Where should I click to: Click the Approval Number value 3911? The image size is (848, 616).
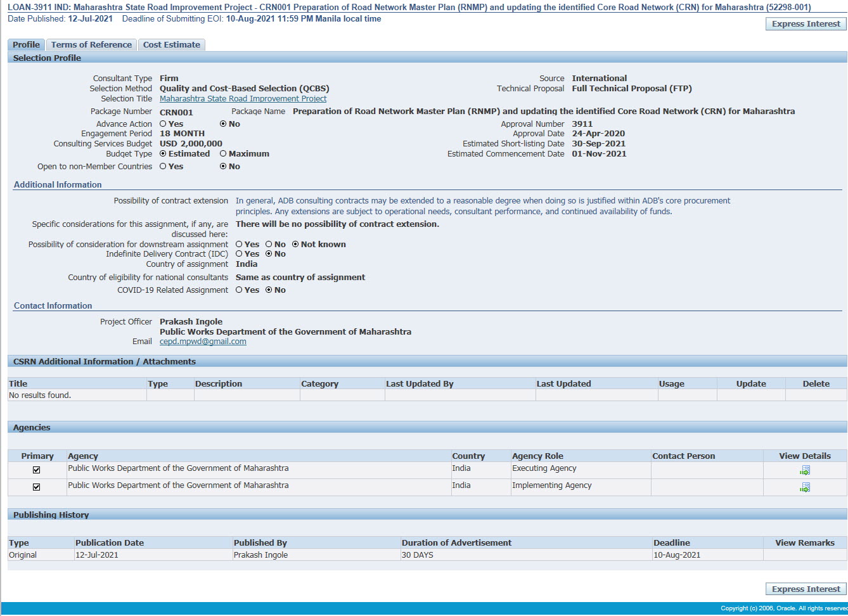tap(582, 124)
